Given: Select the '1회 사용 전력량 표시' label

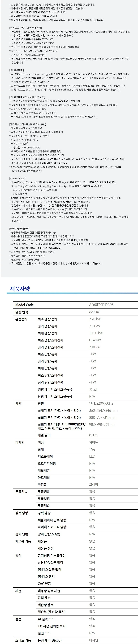Looking at the screenshot, I should 52,626.
